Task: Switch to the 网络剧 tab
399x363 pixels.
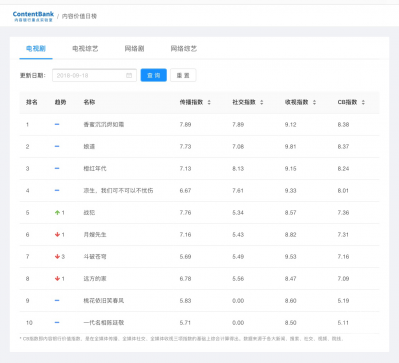Action: [x=134, y=49]
